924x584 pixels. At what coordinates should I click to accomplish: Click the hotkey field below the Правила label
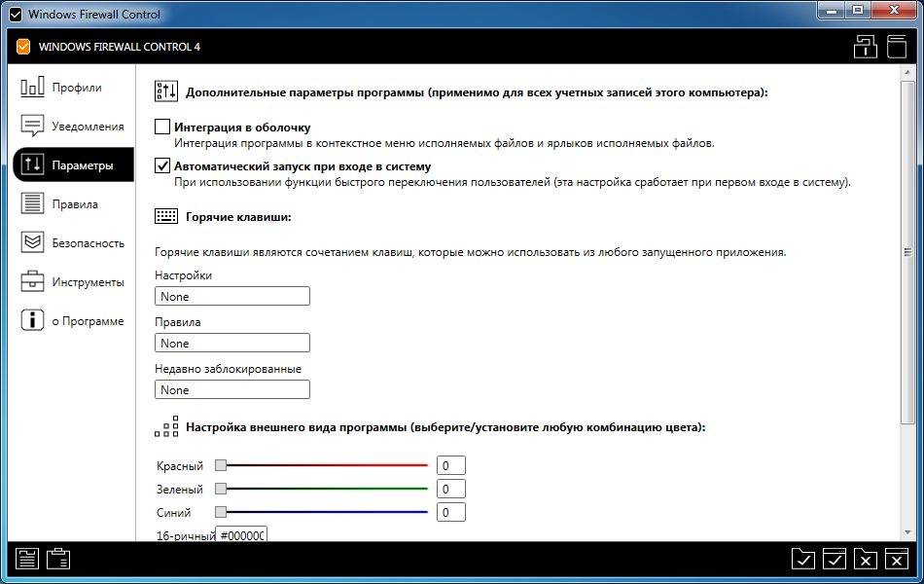(x=232, y=343)
